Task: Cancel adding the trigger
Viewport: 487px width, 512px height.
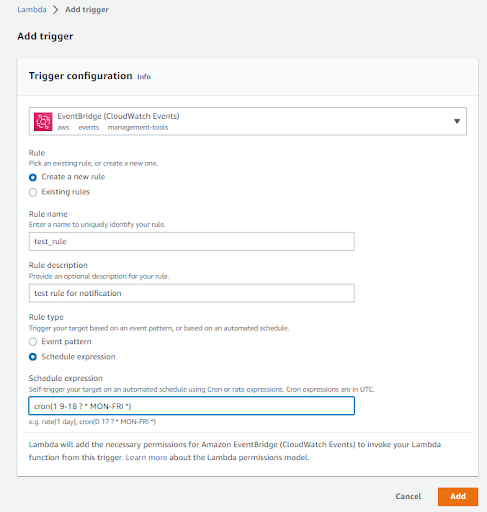Action: tap(408, 496)
